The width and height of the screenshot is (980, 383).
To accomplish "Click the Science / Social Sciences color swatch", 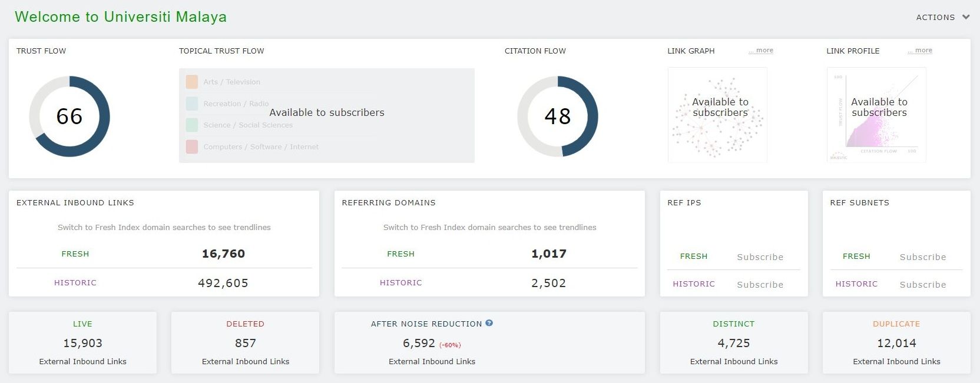I will coord(192,125).
